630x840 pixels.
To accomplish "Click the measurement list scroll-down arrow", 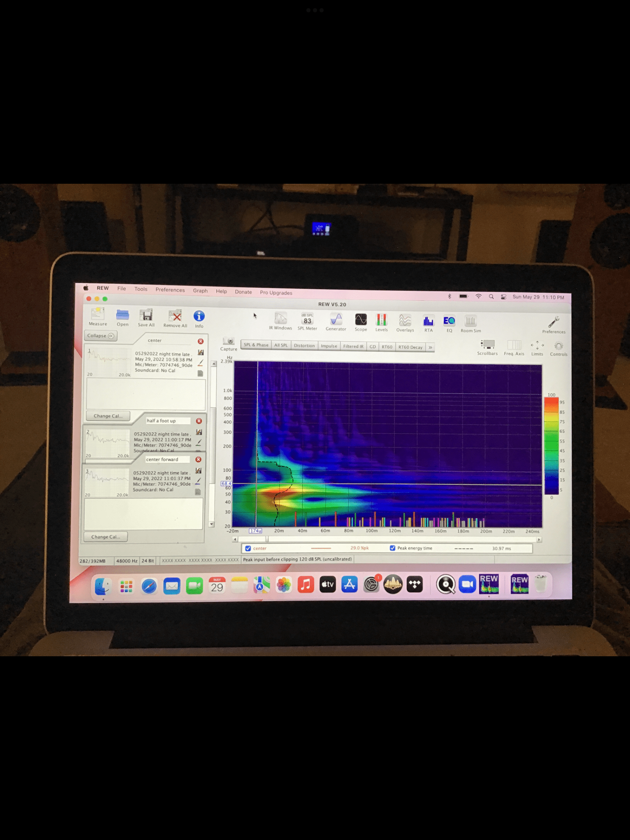I will click(x=212, y=524).
